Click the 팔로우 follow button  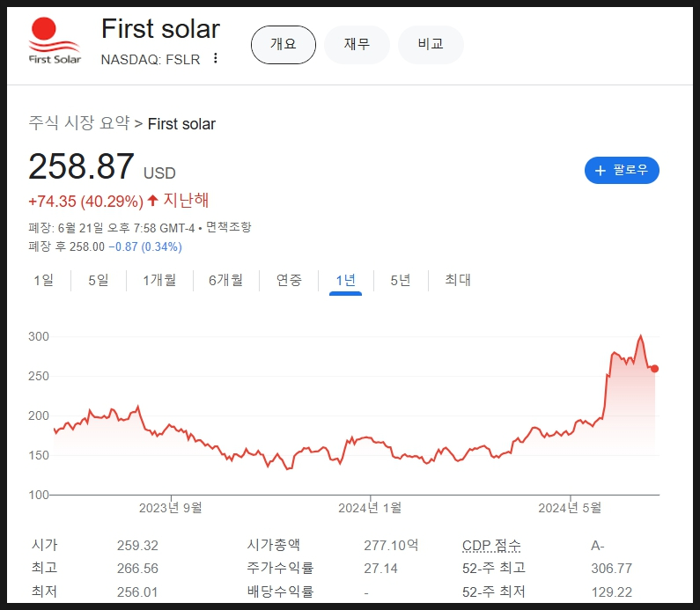pyautogui.click(x=622, y=170)
